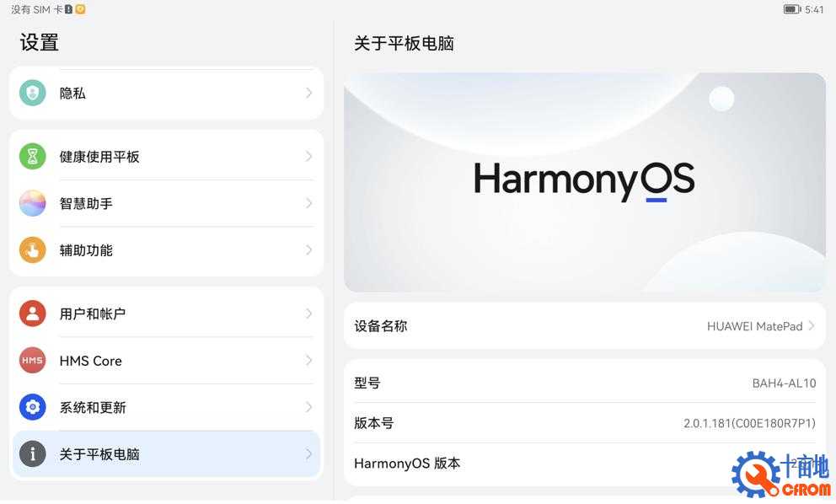Tap the battery icon in status bar
This screenshot has width=836, height=504.
[792, 9]
